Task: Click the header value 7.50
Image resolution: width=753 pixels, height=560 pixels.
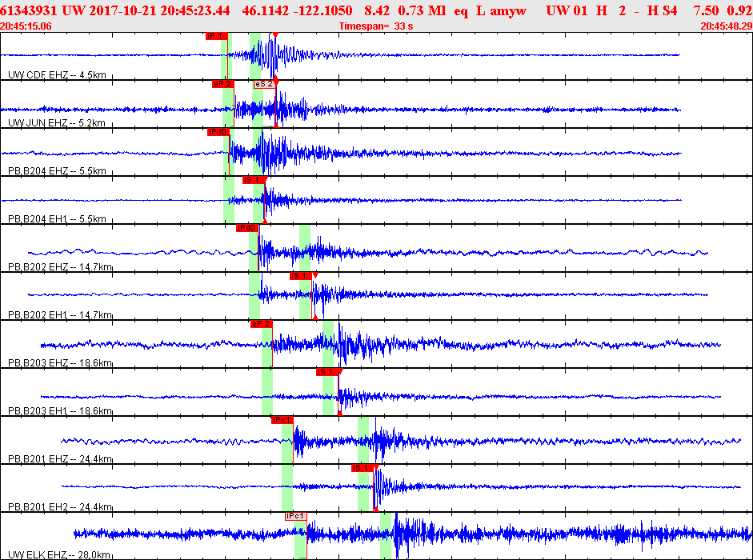Action: point(707,10)
